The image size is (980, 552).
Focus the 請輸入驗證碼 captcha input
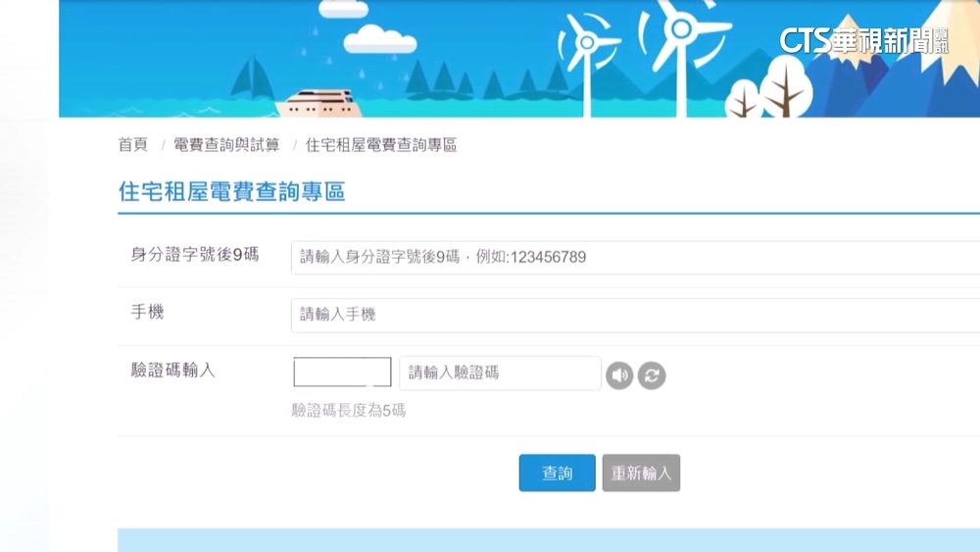500,374
